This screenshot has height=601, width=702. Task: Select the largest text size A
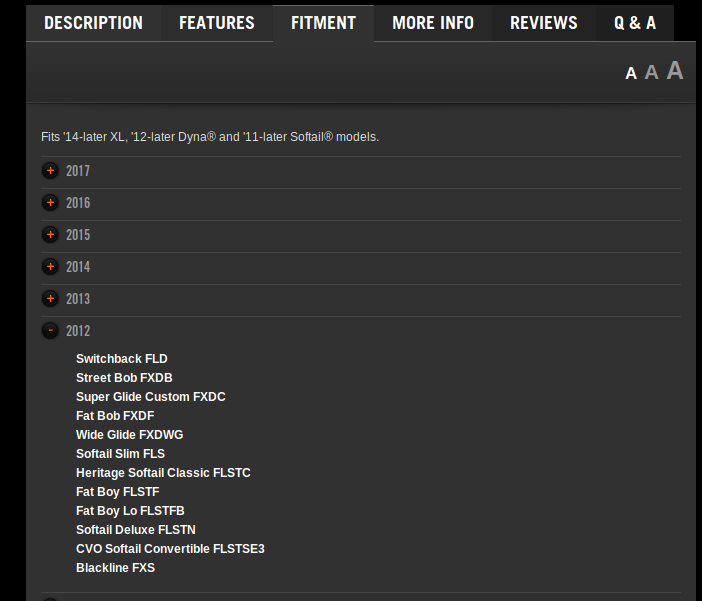(675, 70)
